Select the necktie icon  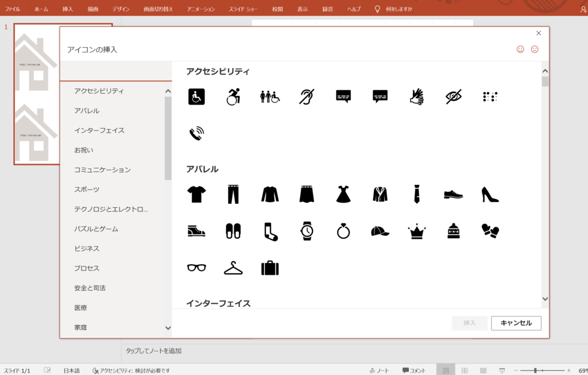(x=416, y=195)
